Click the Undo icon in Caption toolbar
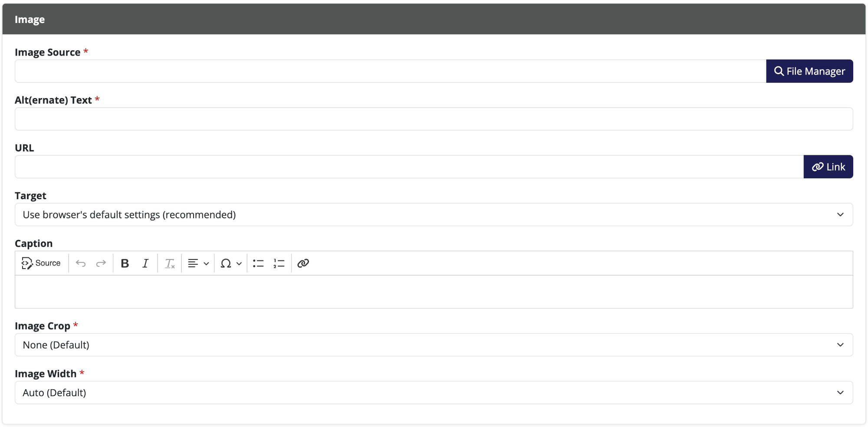This screenshot has height=427, width=868. tap(81, 263)
